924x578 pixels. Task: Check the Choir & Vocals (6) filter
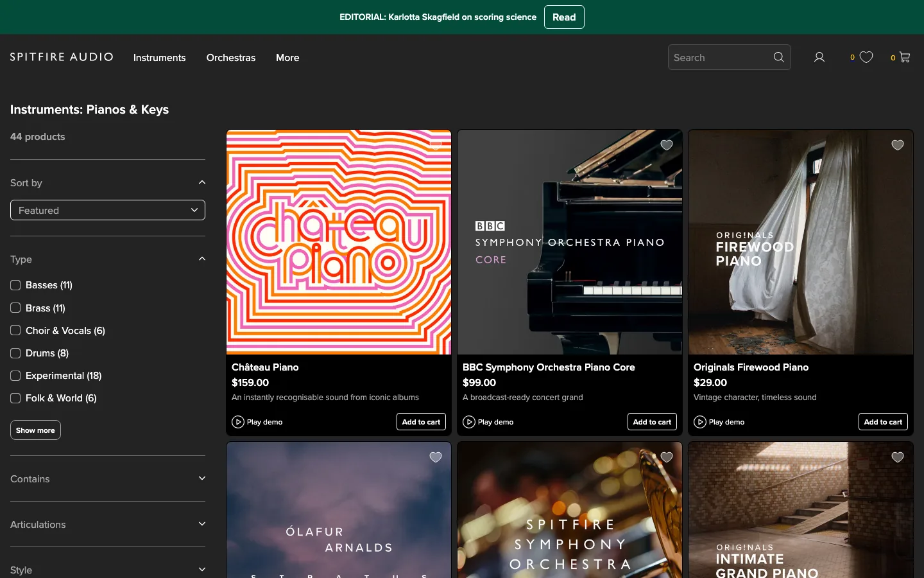tap(15, 330)
